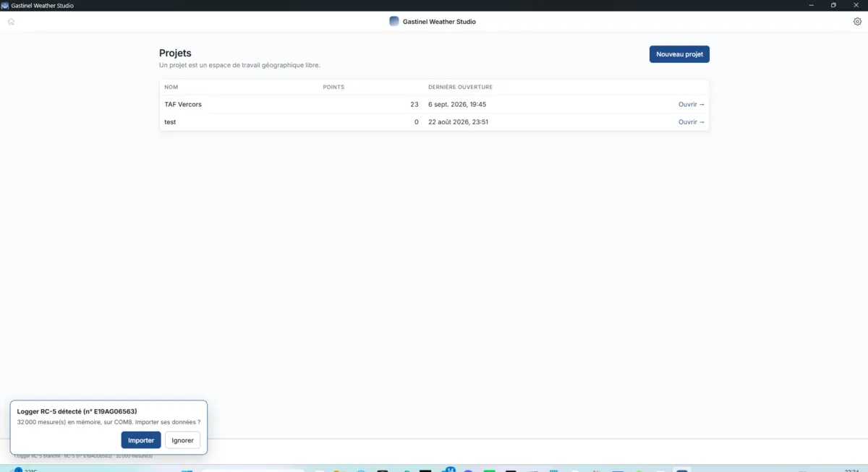868x472 pixels.
Task: Click the Gastinel Weather Studio title bar icon
Action: 4,5
